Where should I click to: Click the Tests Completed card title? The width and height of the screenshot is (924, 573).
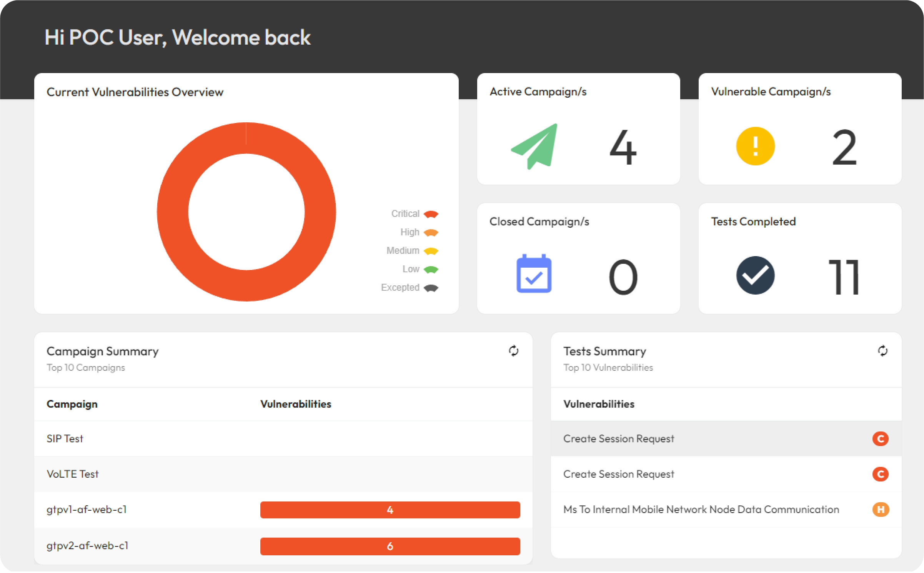point(753,222)
